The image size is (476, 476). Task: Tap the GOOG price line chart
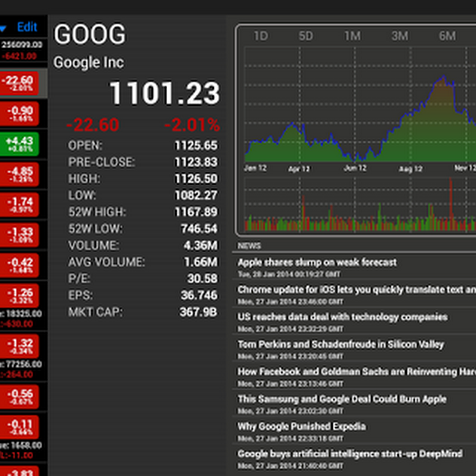tap(360, 105)
